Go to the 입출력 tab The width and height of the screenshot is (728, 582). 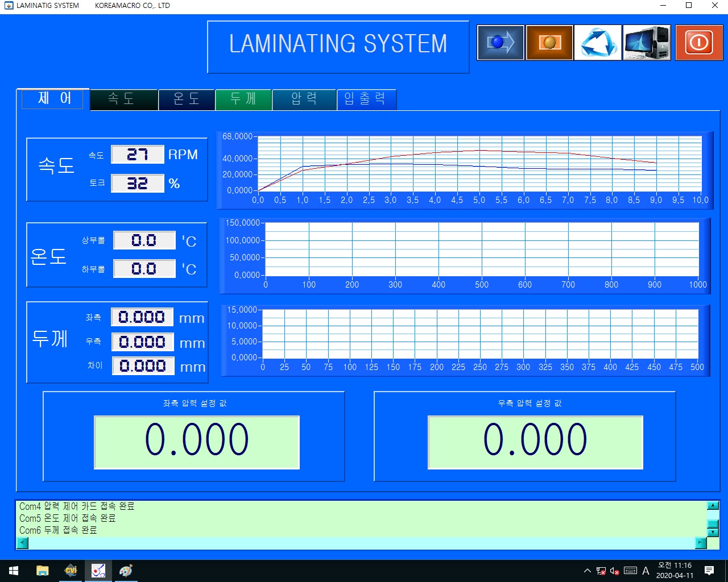tap(366, 99)
